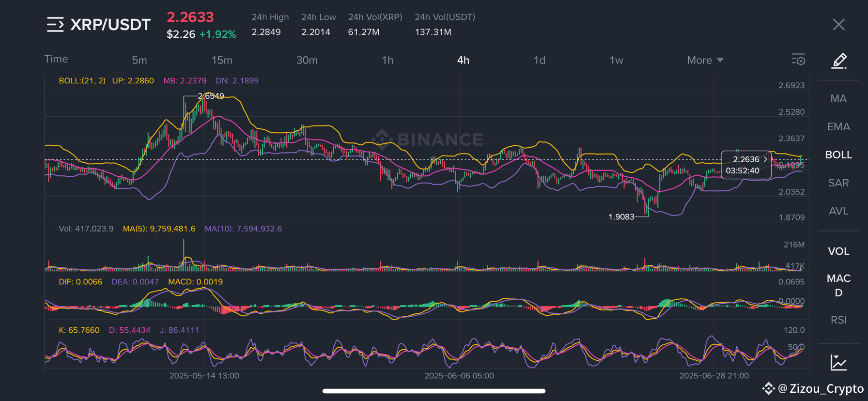Image resolution: width=868 pixels, height=401 pixels.
Task: Open chart indicator settings icon
Action: coord(798,60)
